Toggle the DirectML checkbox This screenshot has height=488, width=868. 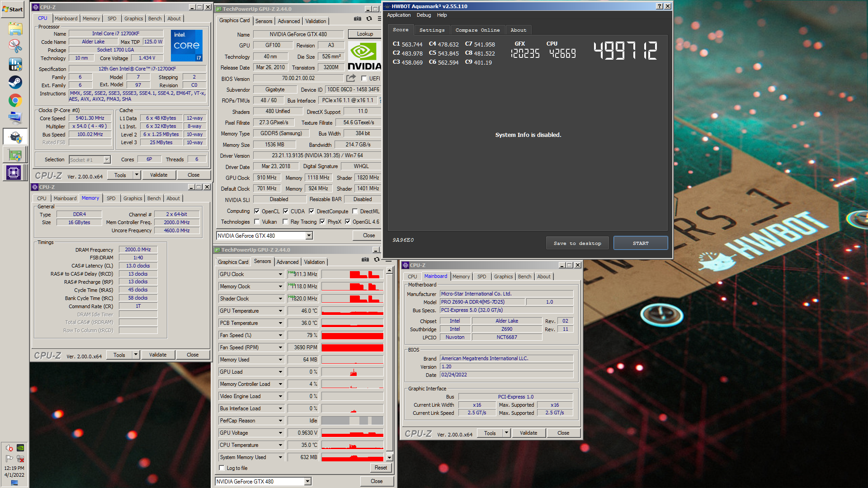(x=355, y=211)
